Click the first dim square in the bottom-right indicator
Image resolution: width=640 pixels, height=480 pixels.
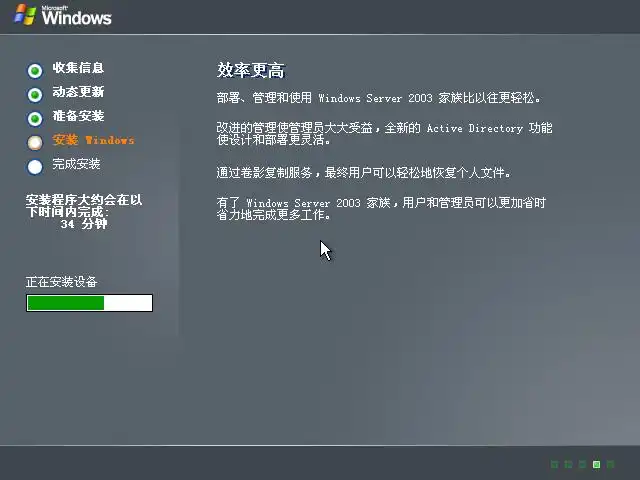pos(554,464)
